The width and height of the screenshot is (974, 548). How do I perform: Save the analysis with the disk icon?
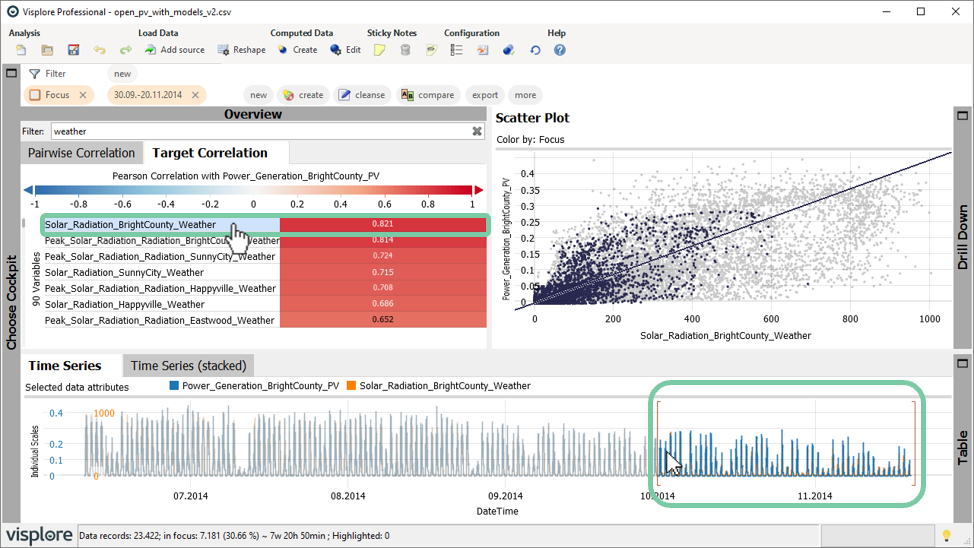click(x=73, y=50)
